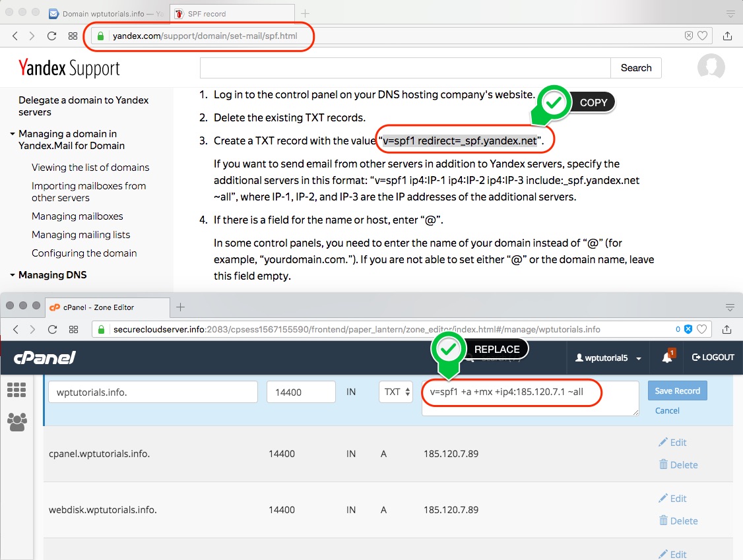The width and height of the screenshot is (743, 560).
Task: Click the Yandex Search button
Action: click(636, 68)
